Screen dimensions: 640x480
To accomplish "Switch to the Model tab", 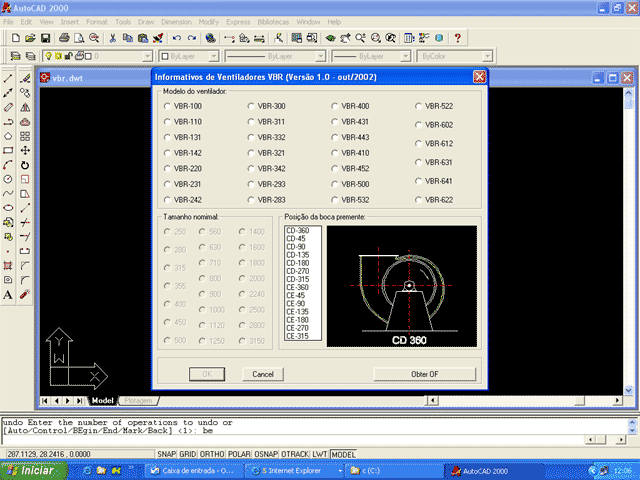I will tap(102, 400).
